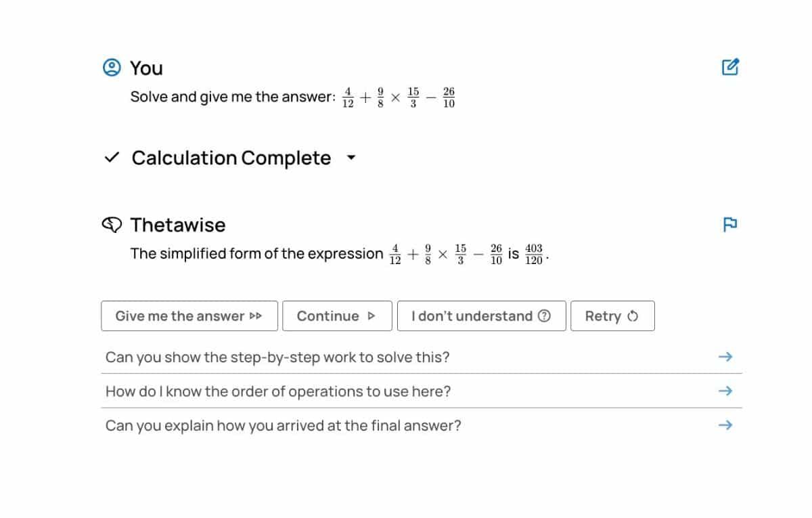
Task: Open the Calculation Complete details section
Action: tap(231, 158)
